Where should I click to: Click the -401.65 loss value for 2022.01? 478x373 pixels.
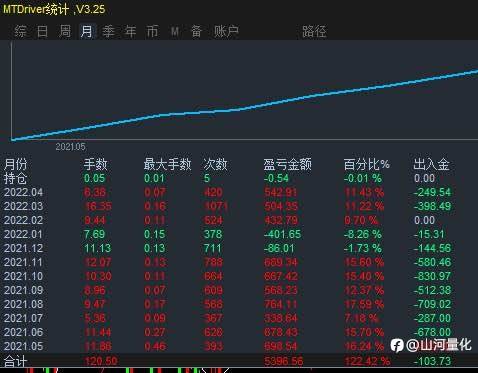282,234
